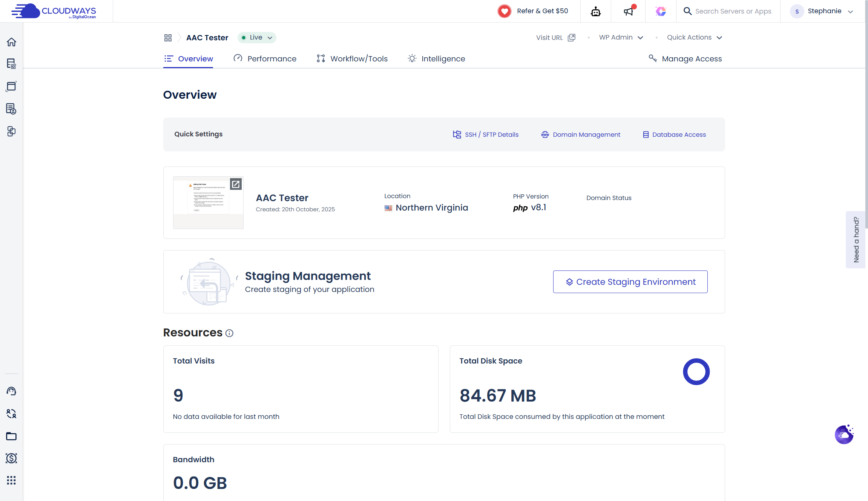Open the Quick Actions dropdown

tap(694, 37)
